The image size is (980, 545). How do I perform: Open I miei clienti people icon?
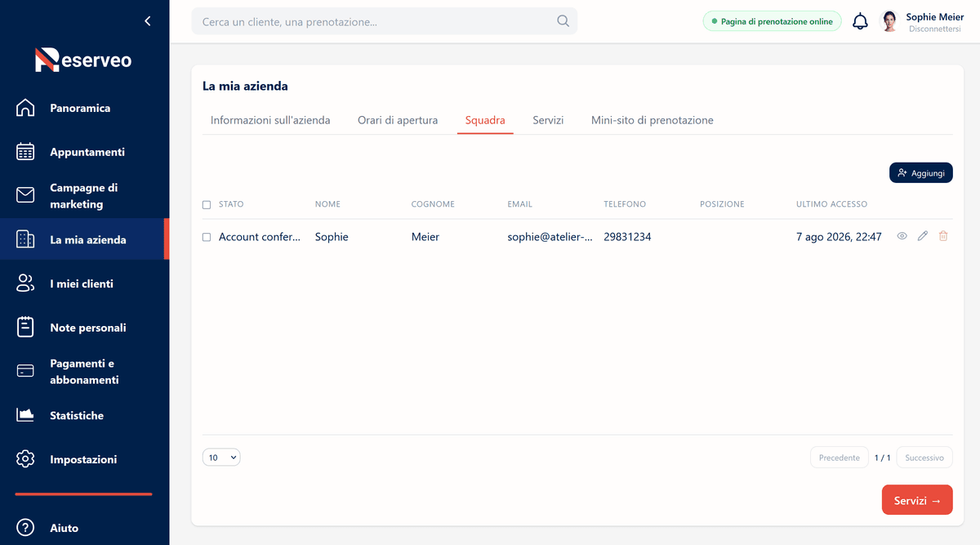[x=25, y=284]
